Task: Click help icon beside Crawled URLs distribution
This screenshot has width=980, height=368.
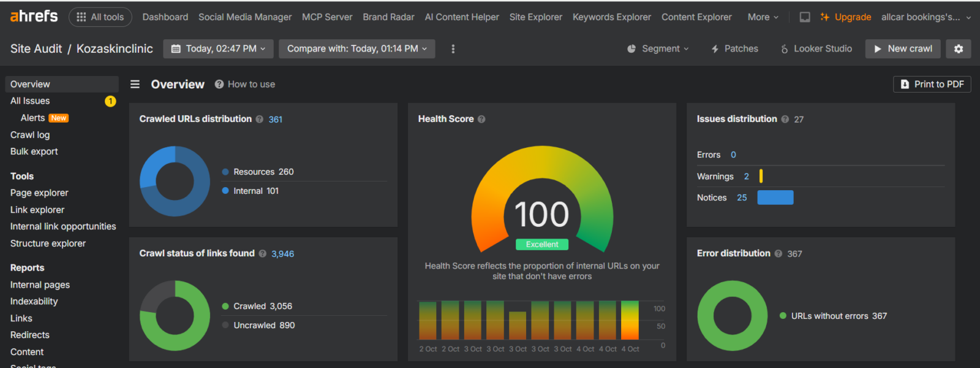Action: 260,120
